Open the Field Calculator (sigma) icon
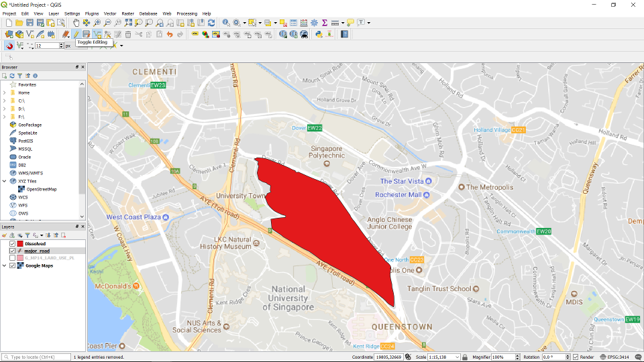Image resolution: width=644 pixels, height=362 pixels. point(324,23)
